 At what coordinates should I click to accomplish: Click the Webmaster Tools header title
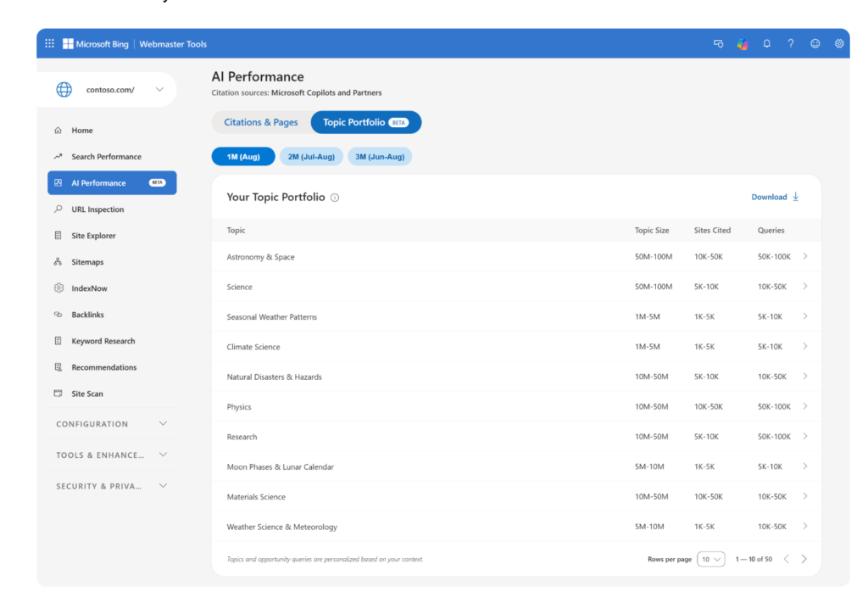click(x=173, y=44)
